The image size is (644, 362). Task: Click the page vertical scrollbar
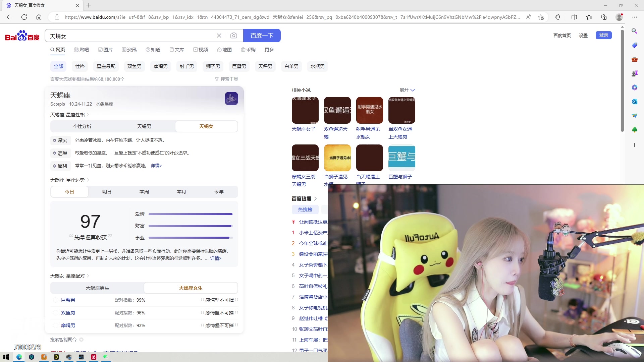pyautogui.click(x=622, y=80)
